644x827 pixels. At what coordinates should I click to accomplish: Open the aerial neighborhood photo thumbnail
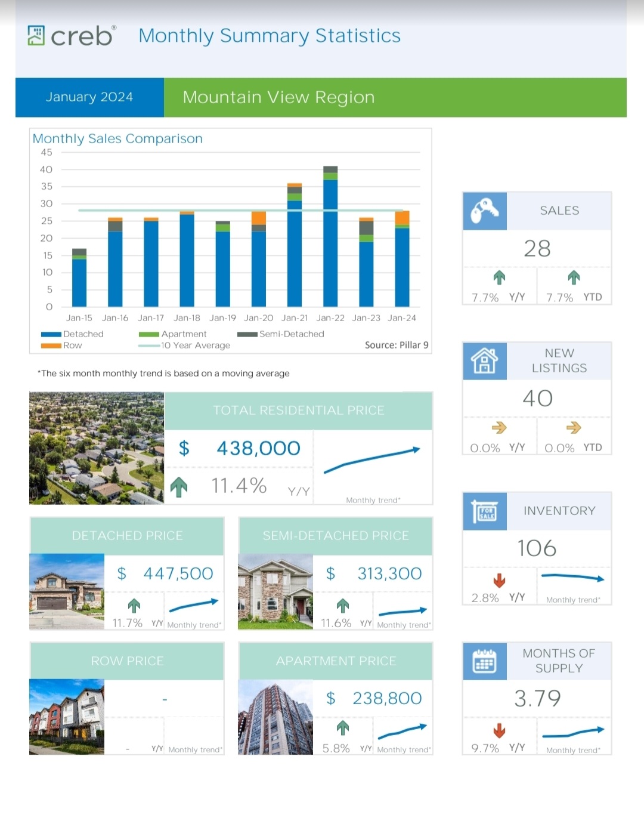click(97, 448)
